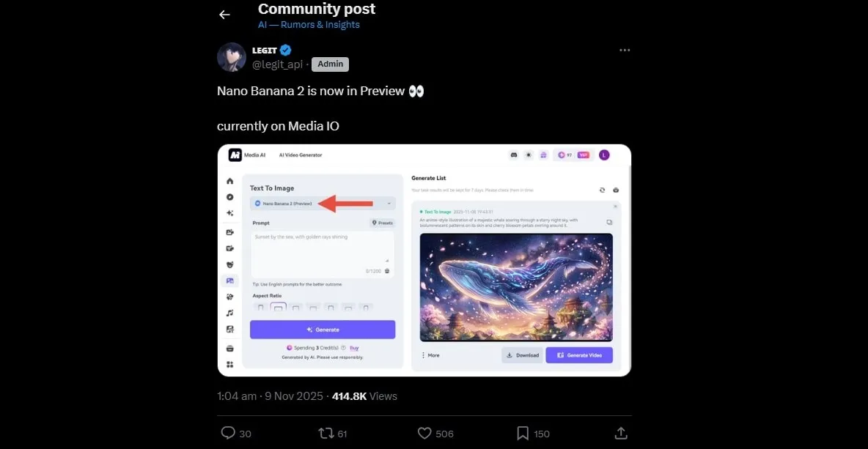Click the purple Generate button in the screenshot
This screenshot has width=868, height=449.
click(323, 330)
